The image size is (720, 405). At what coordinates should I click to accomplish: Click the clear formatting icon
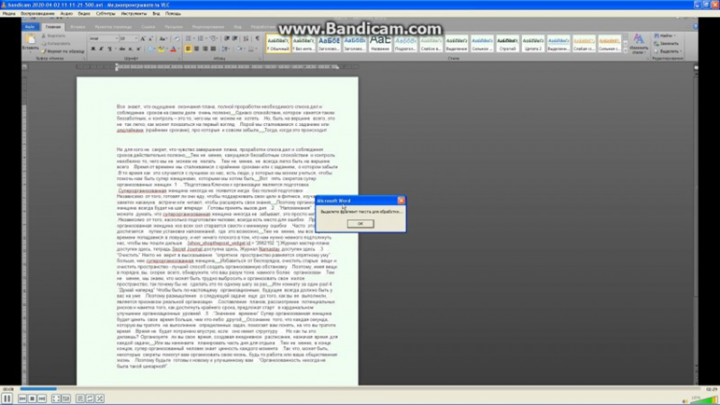click(177, 39)
